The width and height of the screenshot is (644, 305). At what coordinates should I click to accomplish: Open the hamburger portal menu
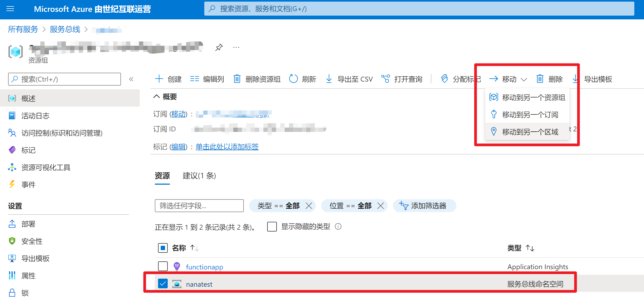pos(10,9)
